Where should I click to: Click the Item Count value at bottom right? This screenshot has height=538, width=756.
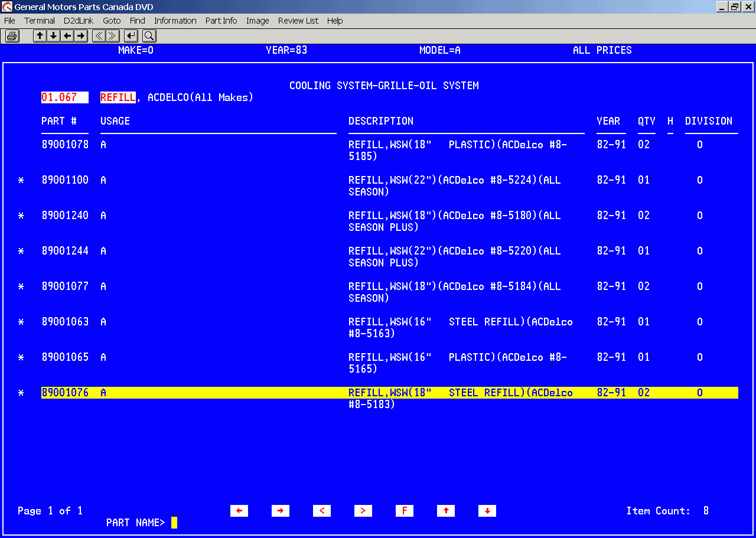coord(706,511)
